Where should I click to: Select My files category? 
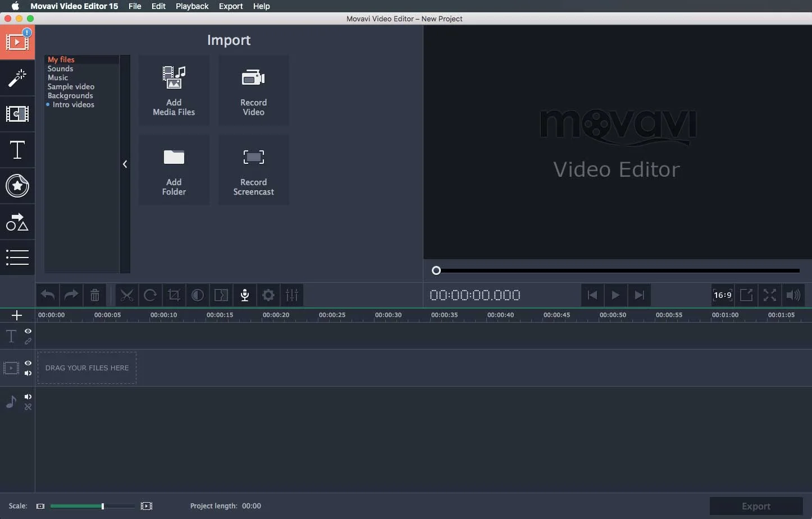[61, 59]
